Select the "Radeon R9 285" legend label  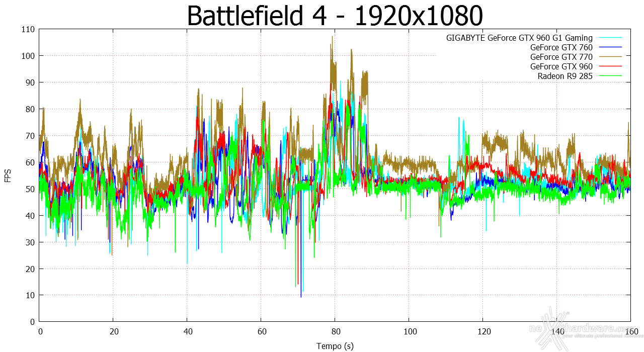(565, 76)
